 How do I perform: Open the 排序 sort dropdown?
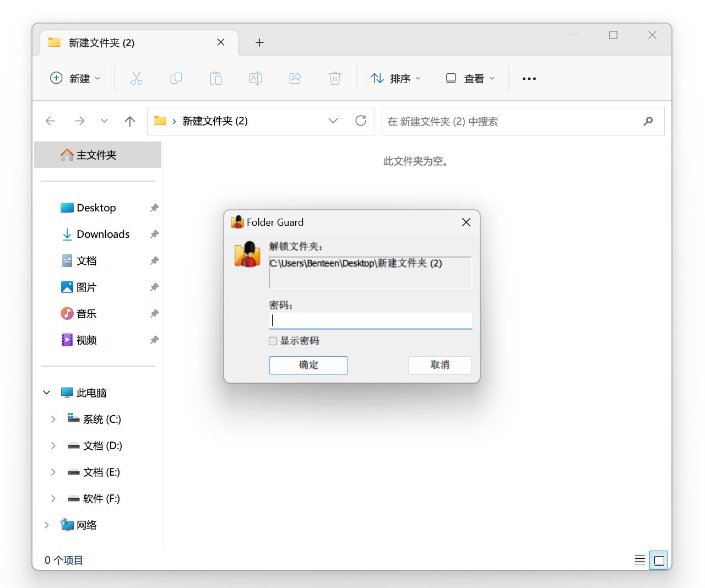tap(396, 78)
